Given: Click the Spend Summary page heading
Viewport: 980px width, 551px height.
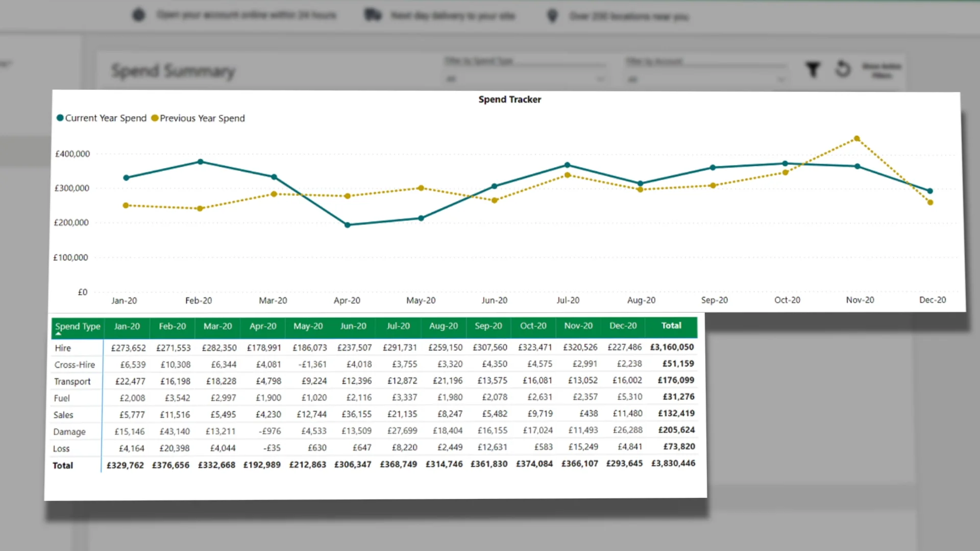Looking at the screenshot, I should click(173, 71).
